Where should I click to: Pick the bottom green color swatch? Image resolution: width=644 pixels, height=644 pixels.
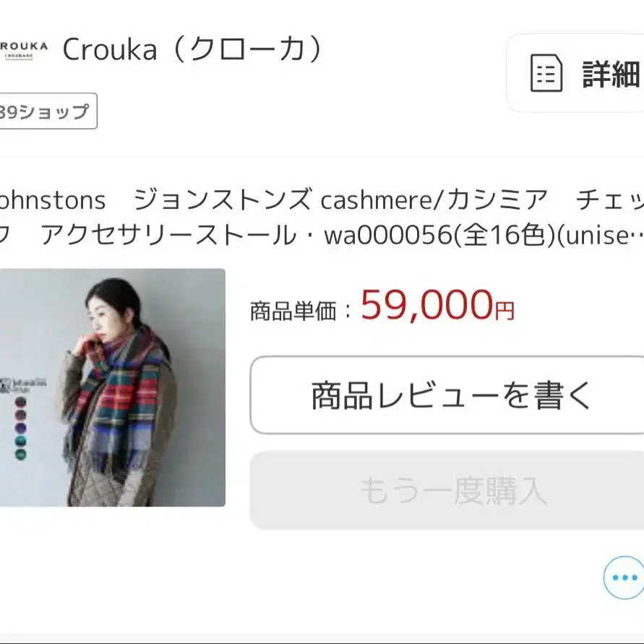[x=20, y=455]
